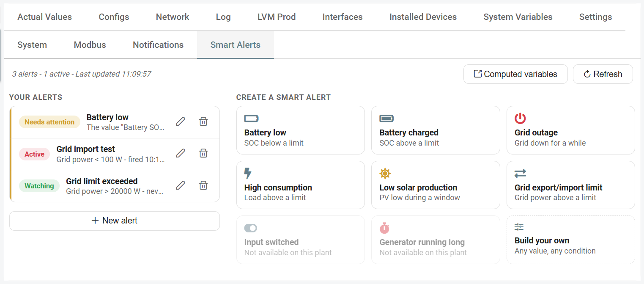Viewport: 644px width, 284px height.
Task: Delete the Grid limit exceeded alert via trash icon
Action: (x=203, y=185)
